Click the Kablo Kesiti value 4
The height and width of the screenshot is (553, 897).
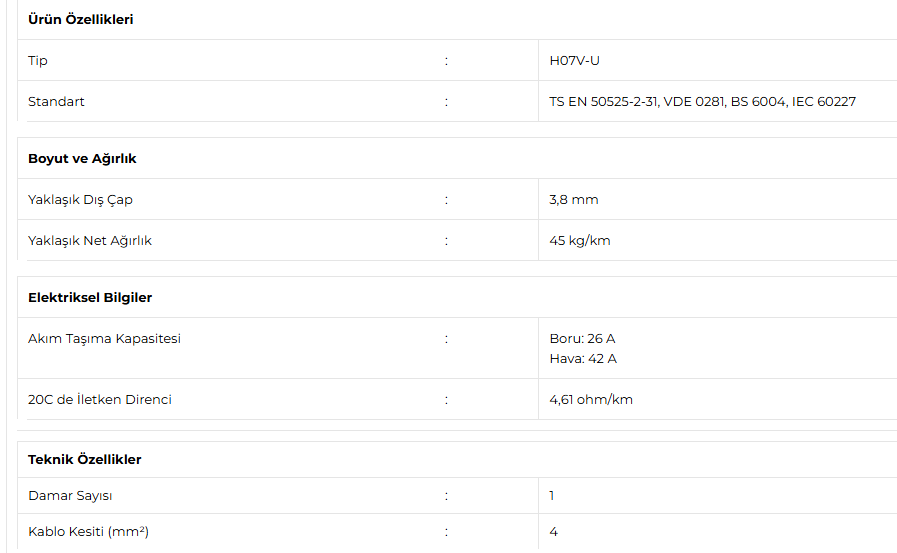[x=553, y=532]
